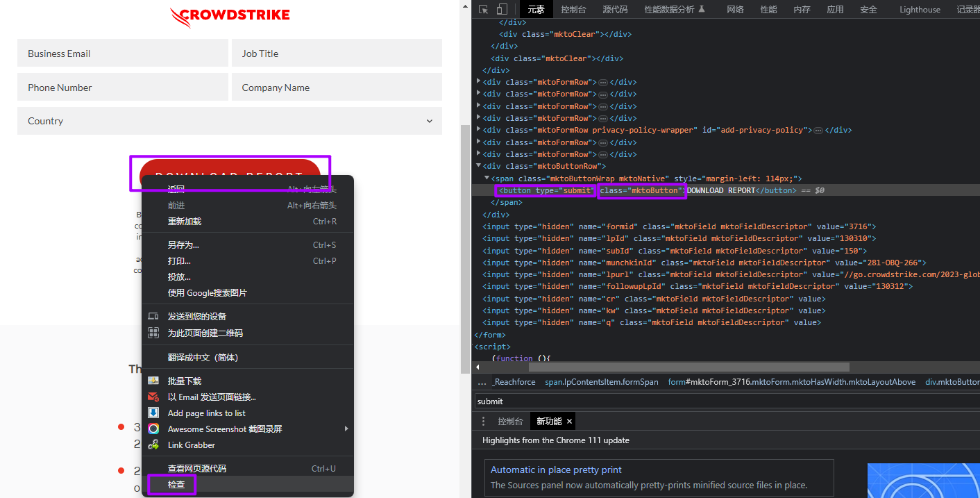Select the inspect element picker icon
980x498 pixels.
(x=484, y=9)
